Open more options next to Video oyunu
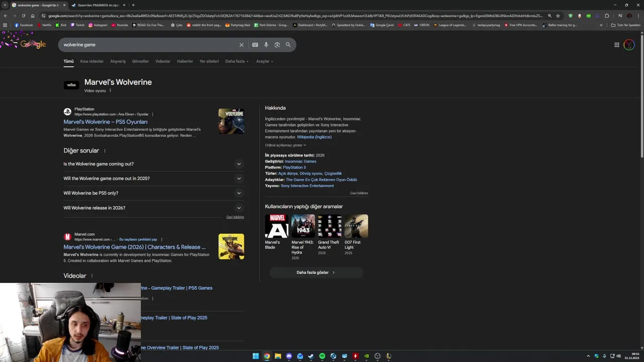Viewport: 644px width, 362px height. [x=110, y=90]
